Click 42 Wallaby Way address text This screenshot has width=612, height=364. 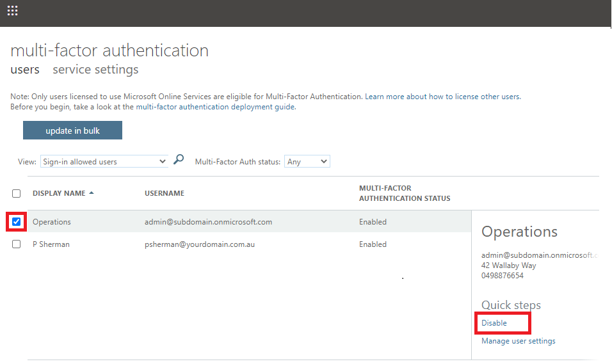click(x=508, y=265)
